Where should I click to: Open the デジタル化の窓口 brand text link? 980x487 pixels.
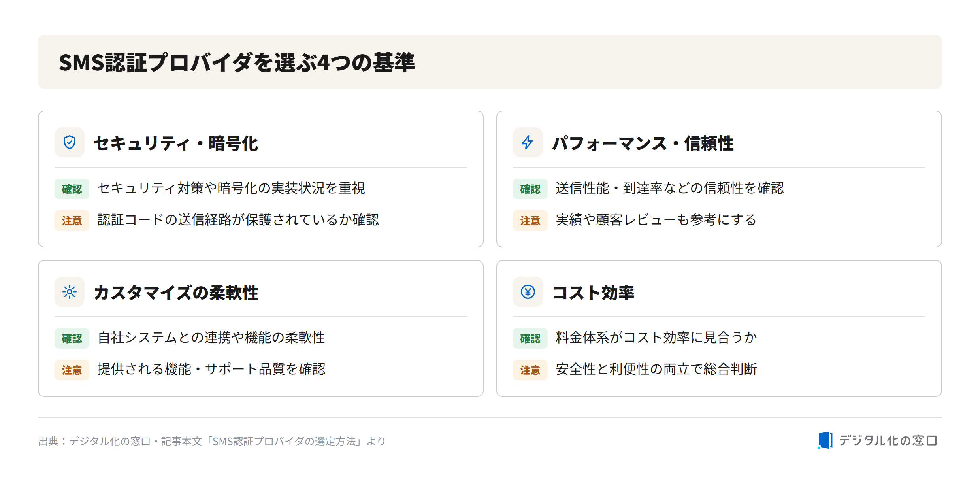click(x=888, y=441)
